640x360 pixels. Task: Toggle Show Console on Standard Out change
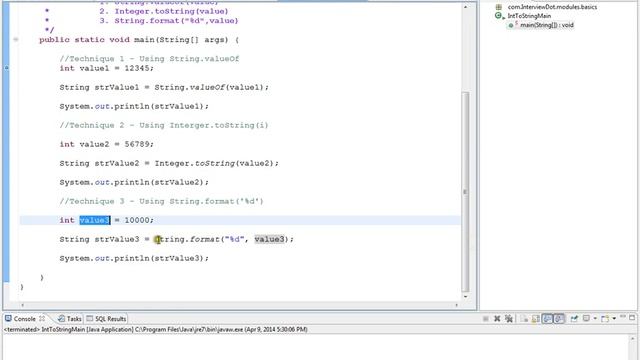(547, 318)
